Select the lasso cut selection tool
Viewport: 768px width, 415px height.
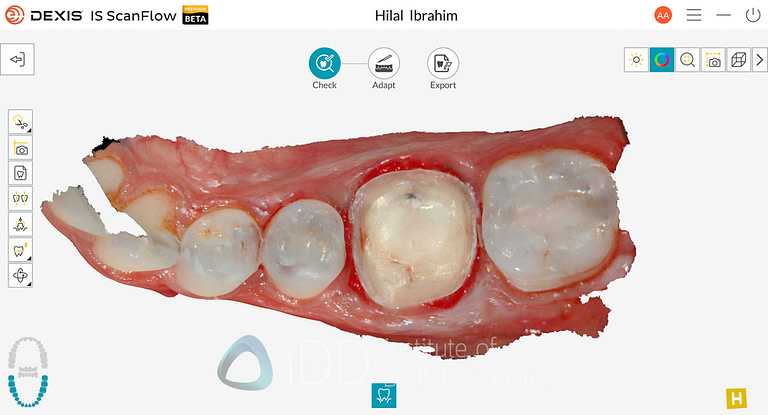(20, 122)
